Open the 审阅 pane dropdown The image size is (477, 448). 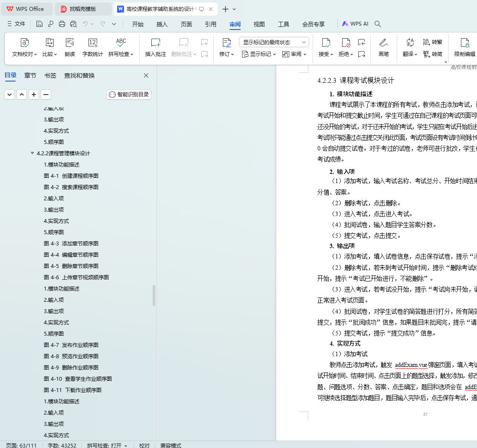[x=294, y=54]
